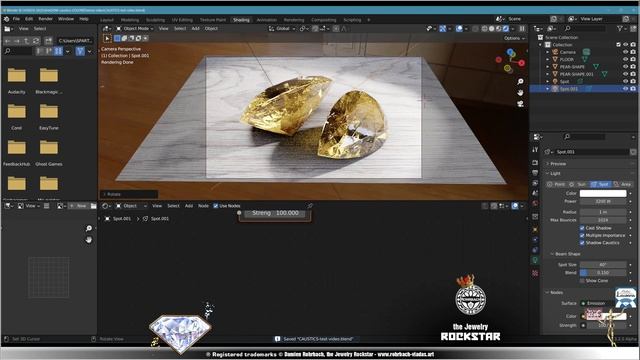
Task: Click the light Color white swatch
Action: click(x=603, y=193)
